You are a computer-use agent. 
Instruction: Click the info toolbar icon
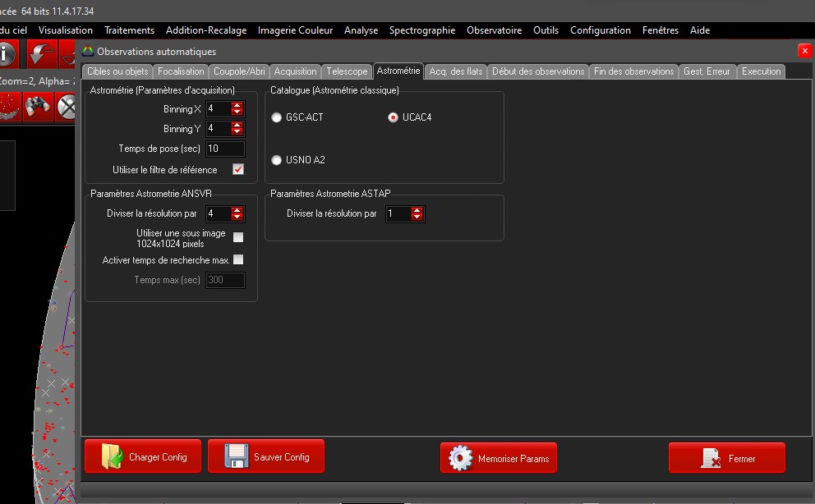(7, 55)
